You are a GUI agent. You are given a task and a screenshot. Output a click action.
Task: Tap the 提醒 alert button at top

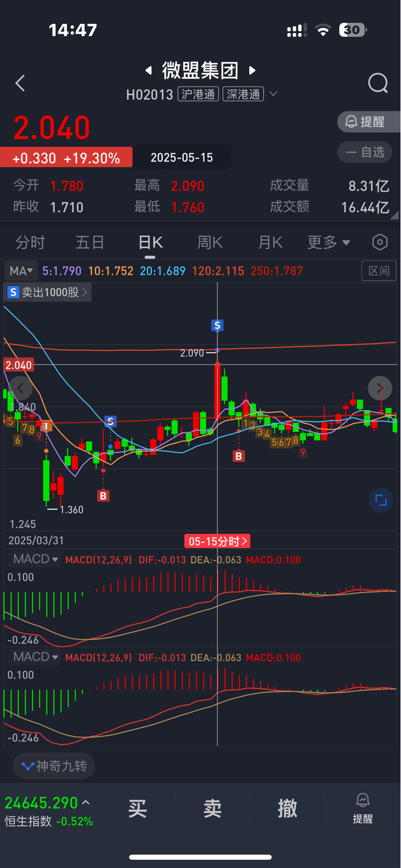tap(369, 121)
